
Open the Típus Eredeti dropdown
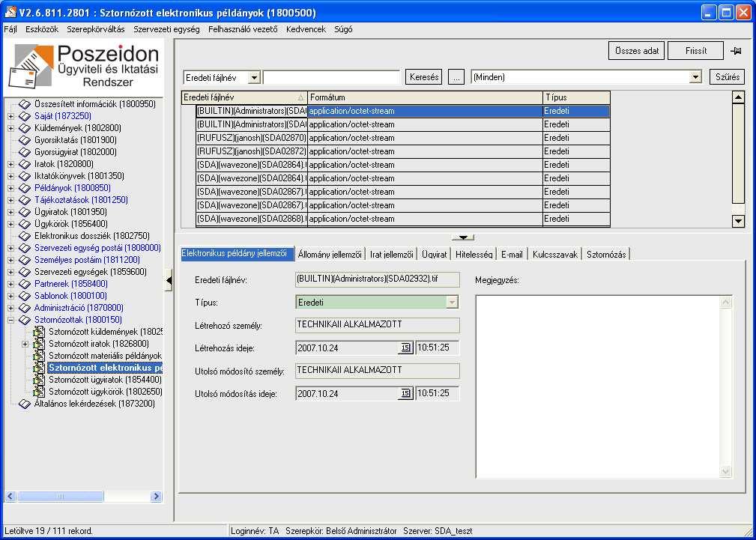452,303
